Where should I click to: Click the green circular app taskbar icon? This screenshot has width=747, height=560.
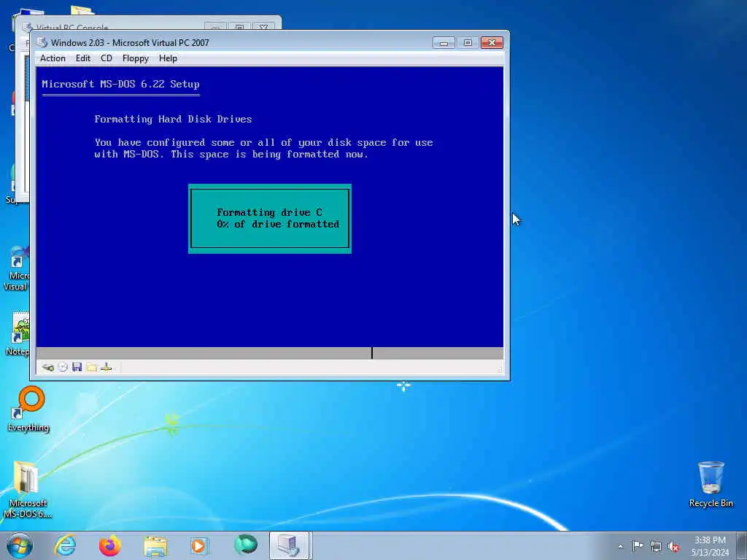246,545
